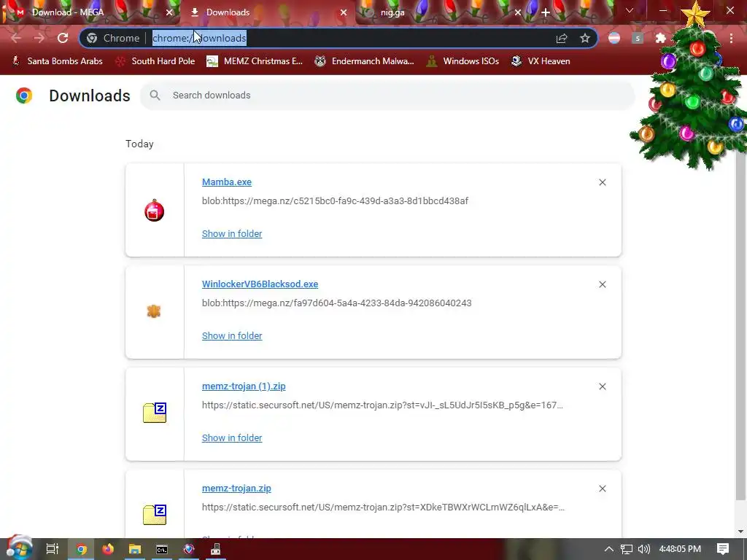This screenshot has height=560, width=747.
Task: Show Mamba.exe in folder
Action: coord(232,234)
